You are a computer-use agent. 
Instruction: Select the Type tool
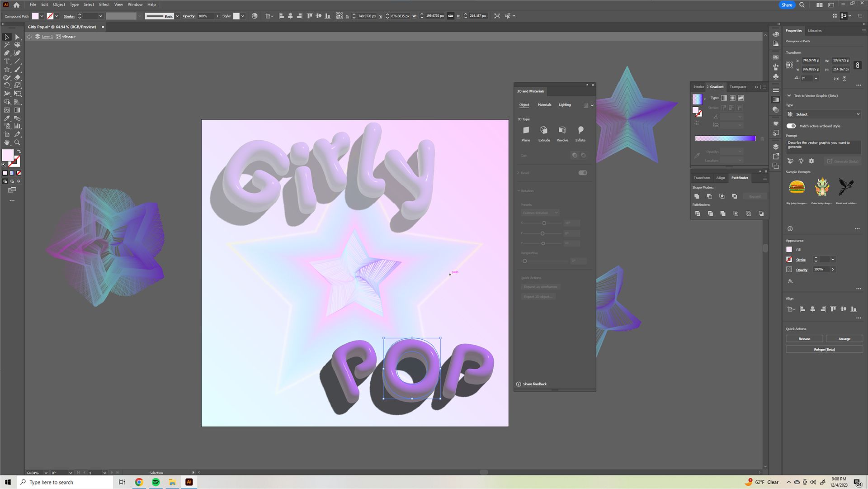[7, 61]
